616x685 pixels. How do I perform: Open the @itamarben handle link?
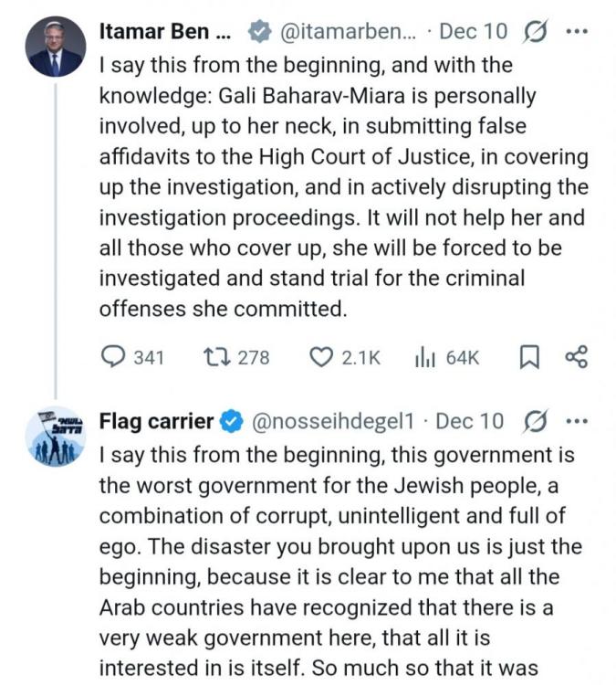point(349,31)
